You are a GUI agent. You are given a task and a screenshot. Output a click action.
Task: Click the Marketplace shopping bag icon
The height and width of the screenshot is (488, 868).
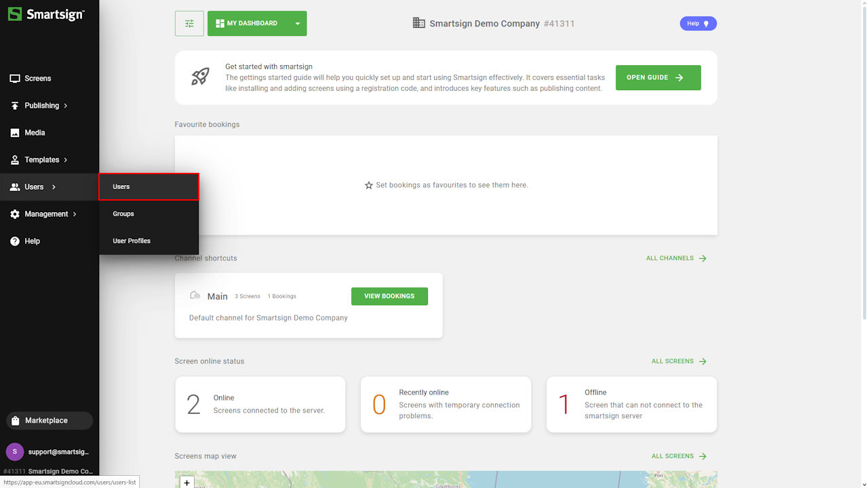16,421
